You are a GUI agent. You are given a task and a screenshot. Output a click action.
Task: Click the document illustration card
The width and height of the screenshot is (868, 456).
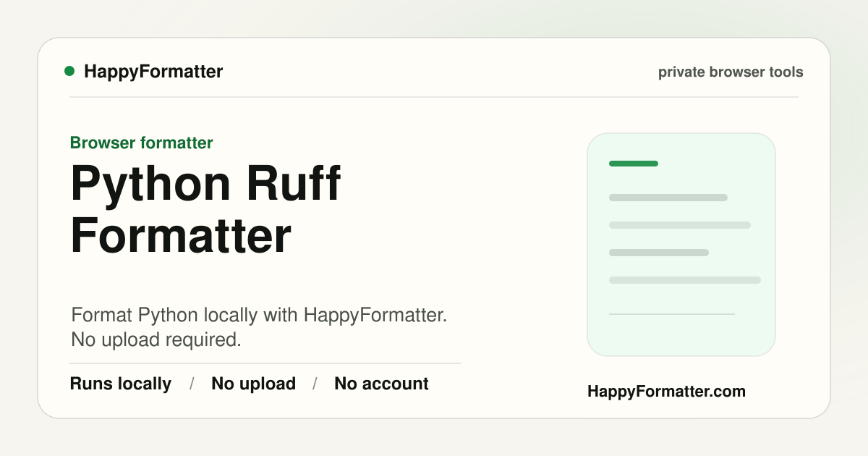click(x=681, y=245)
